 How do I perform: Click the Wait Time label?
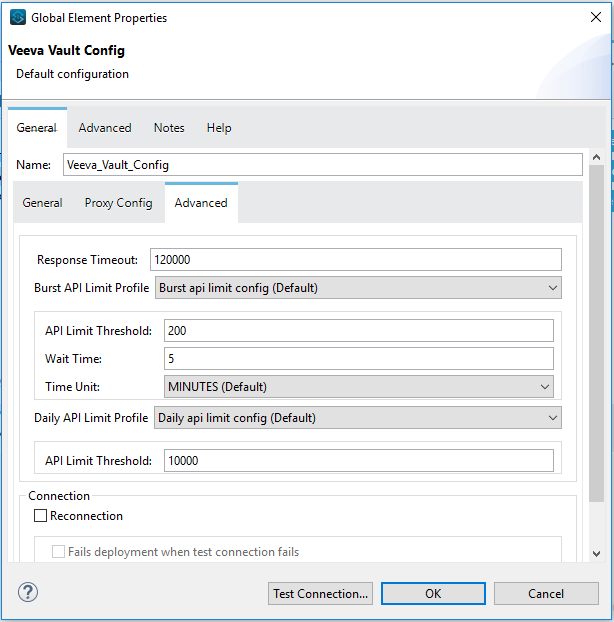pos(73,359)
